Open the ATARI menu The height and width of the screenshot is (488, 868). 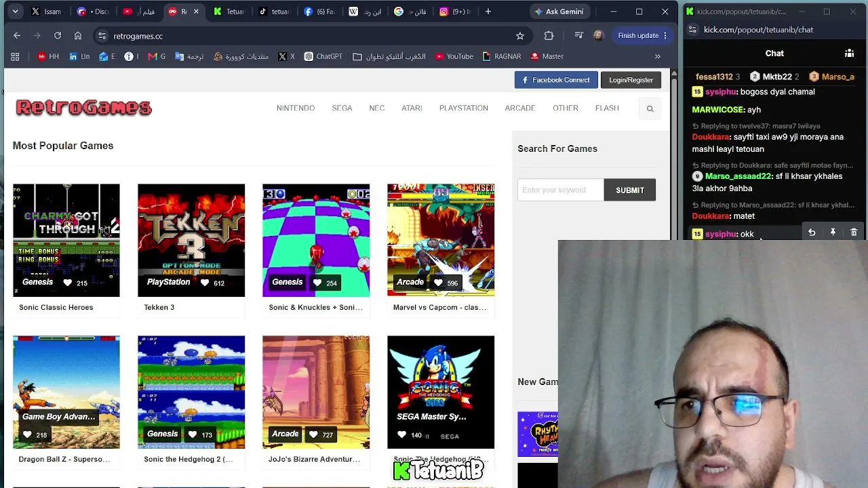[x=412, y=108]
